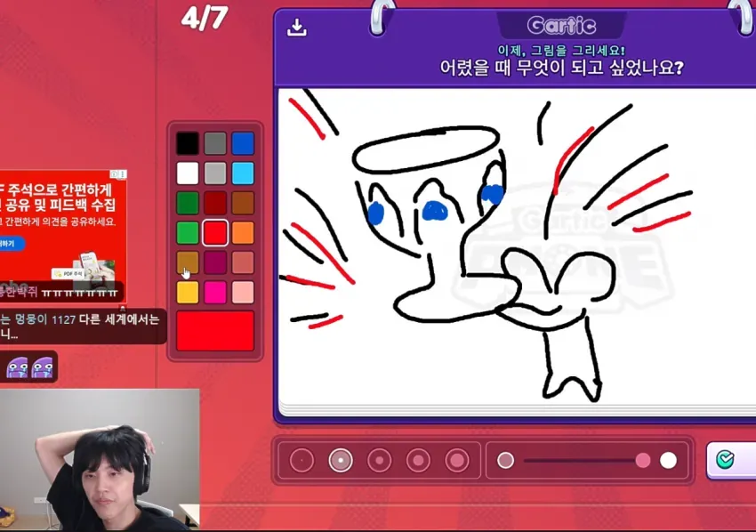
Task: Pick the pale pink color swatch
Action: click(243, 293)
